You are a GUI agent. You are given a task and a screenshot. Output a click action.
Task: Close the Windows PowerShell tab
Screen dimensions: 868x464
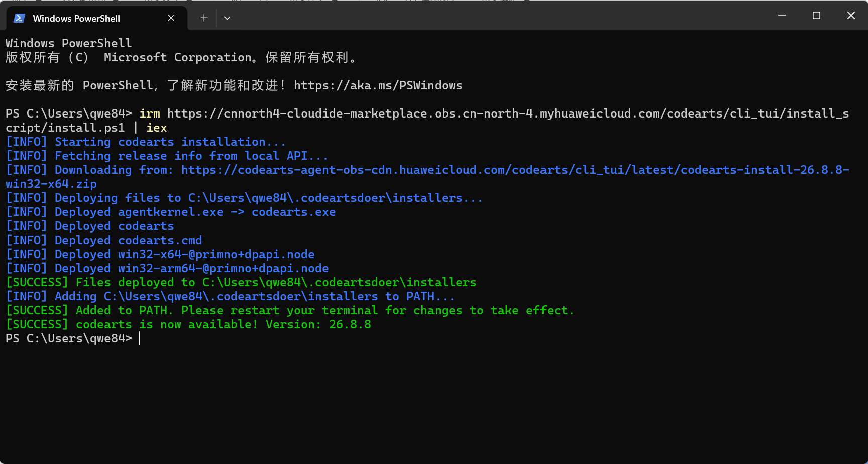pos(171,18)
